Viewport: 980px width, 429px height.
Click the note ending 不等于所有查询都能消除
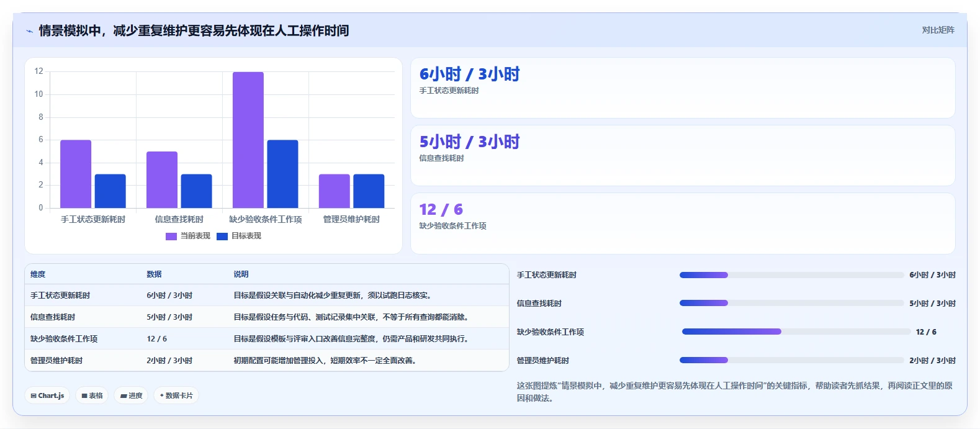(x=351, y=317)
